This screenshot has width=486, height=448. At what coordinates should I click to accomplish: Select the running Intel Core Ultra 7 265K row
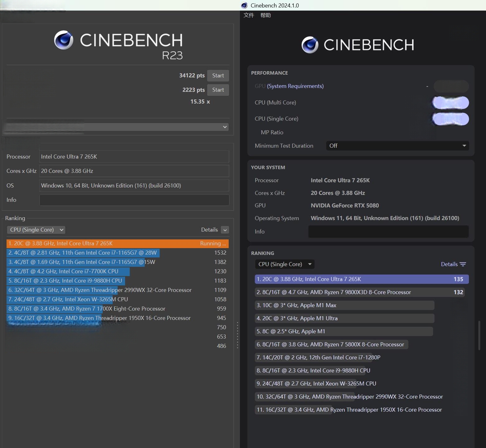pyautogui.click(x=118, y=243)
